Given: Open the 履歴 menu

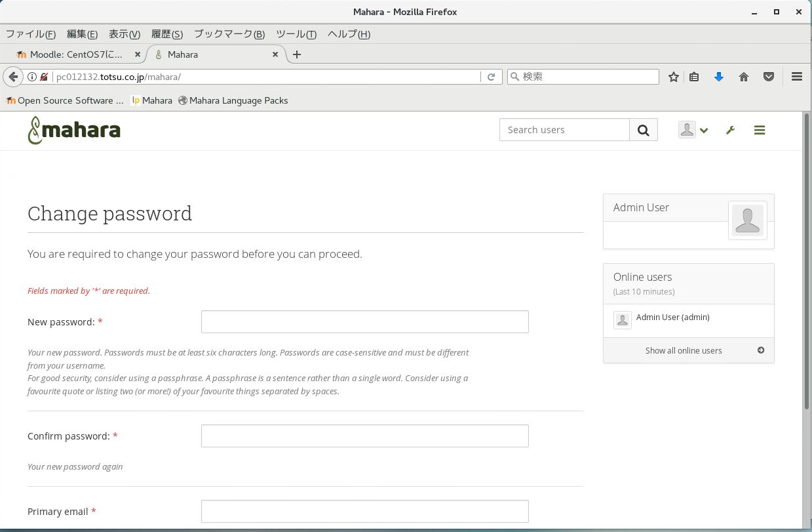Looking at the screenshot, I should (x=166, y=34).
